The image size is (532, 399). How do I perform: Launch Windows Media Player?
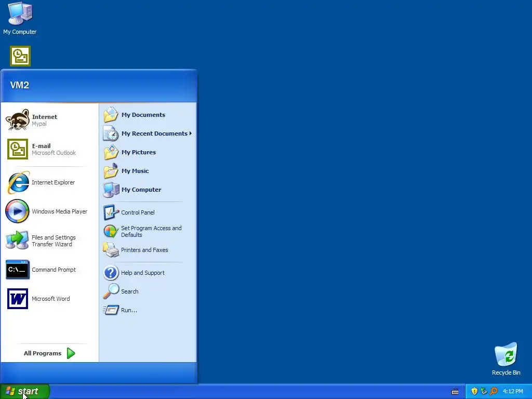click(49, 211)
